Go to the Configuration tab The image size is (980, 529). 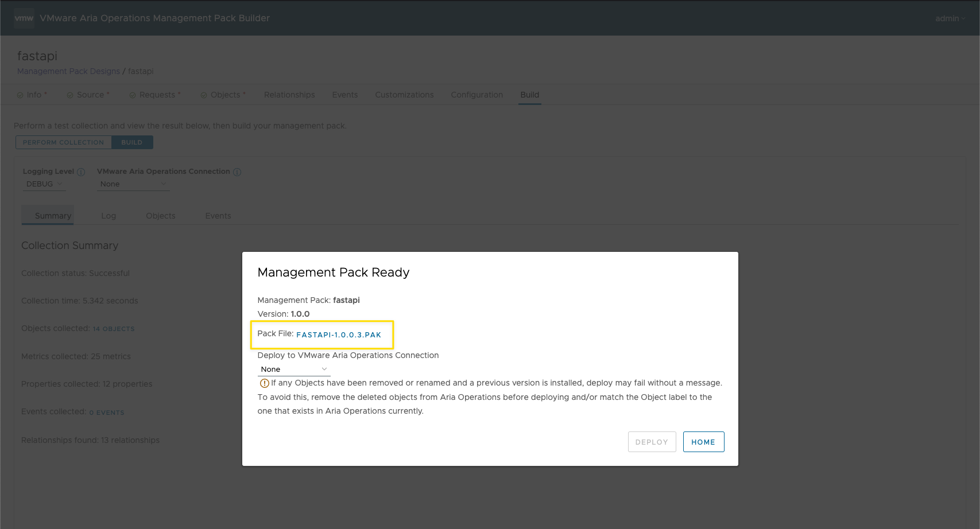click(x=477, y=95)
